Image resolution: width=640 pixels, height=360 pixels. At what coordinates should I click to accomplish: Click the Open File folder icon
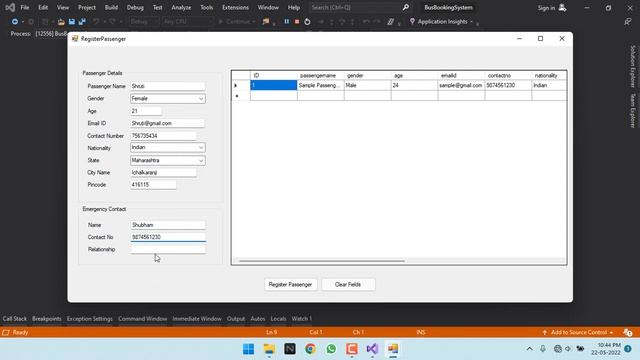[61, 22]
